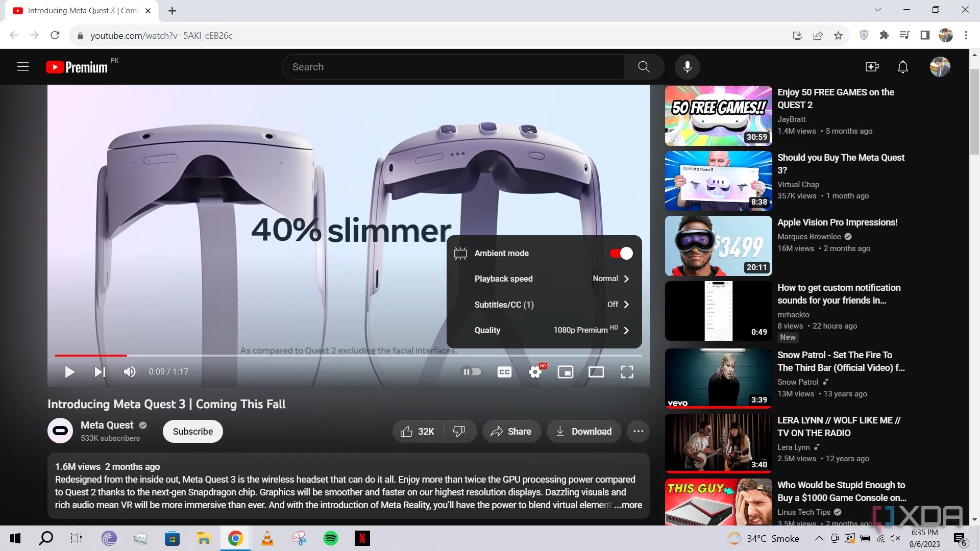
Task: Activate voice search with the microphone icon
Action: coord(687,66)
